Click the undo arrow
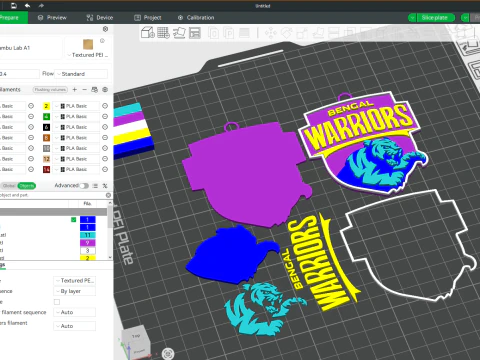The height and width of the screenshot is (360, 480). coord(28,6)
